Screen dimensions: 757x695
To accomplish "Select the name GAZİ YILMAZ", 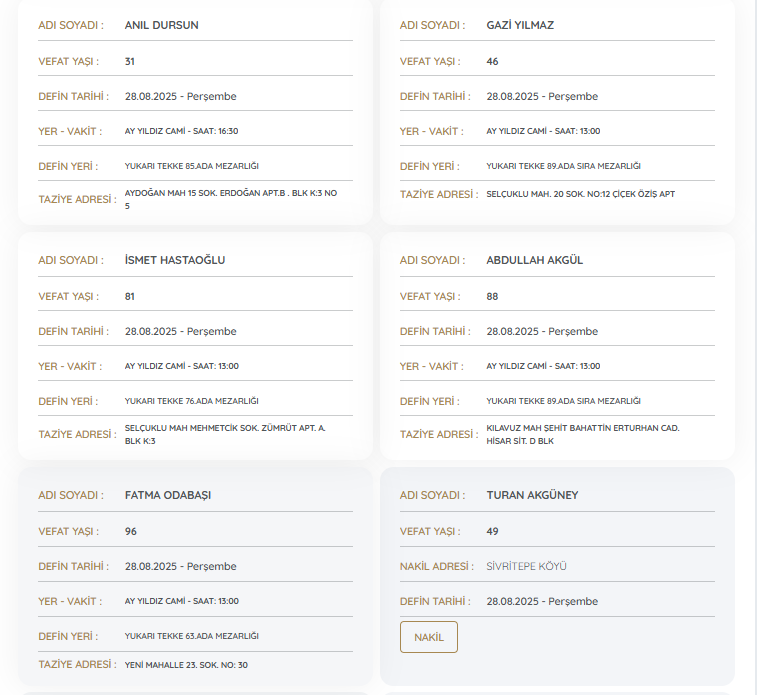I will tap(519, 25).
